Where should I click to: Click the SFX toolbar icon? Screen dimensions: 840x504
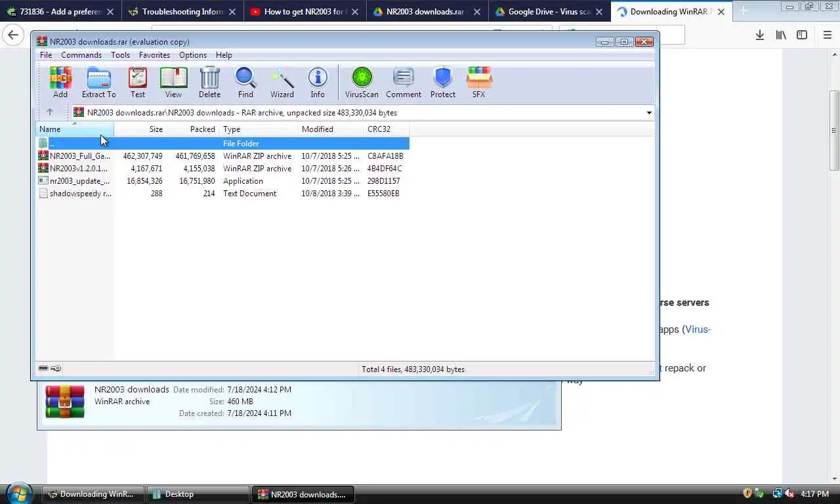479,83
